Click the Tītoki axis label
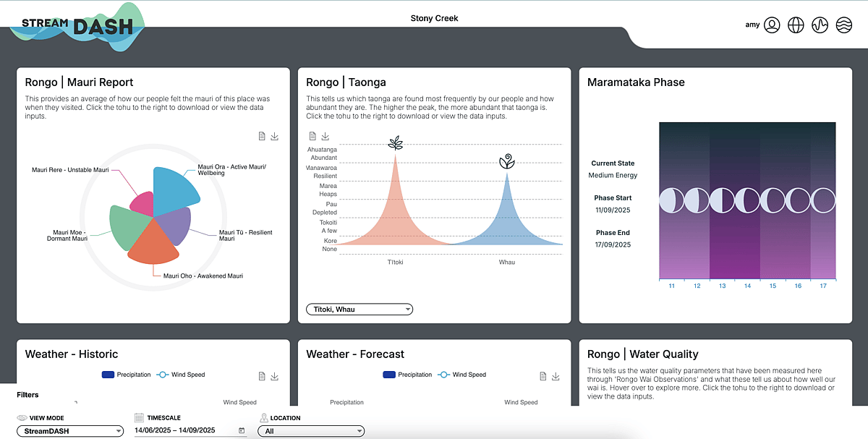This screenshot has height=439, width=868. (395, 262)
